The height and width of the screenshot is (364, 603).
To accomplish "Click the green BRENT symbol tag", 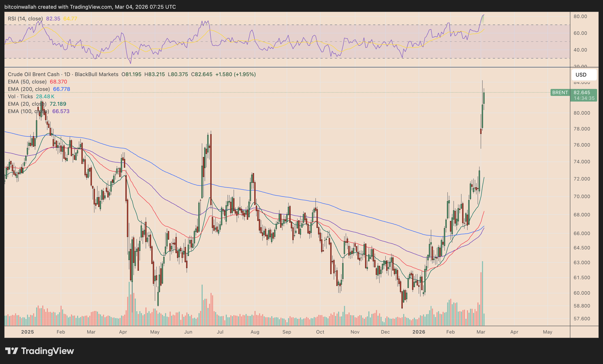I will tap(560, 93).
